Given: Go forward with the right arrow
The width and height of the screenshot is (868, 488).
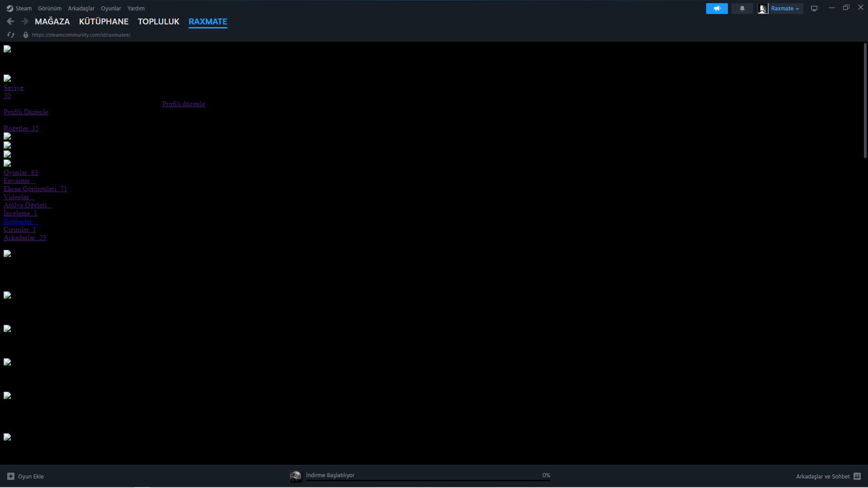Looking at the screenshot, I should tap(25, 21).
